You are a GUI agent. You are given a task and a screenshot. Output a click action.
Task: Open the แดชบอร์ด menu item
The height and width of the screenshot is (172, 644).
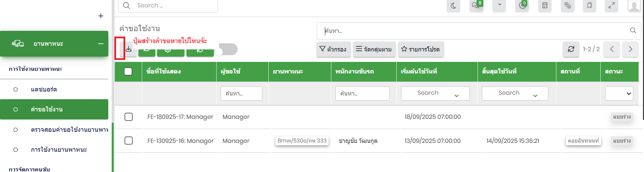click(44, 89)
